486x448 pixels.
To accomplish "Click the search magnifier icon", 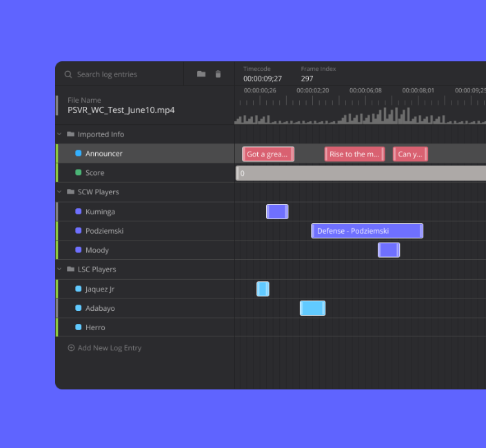I will 68,74.
